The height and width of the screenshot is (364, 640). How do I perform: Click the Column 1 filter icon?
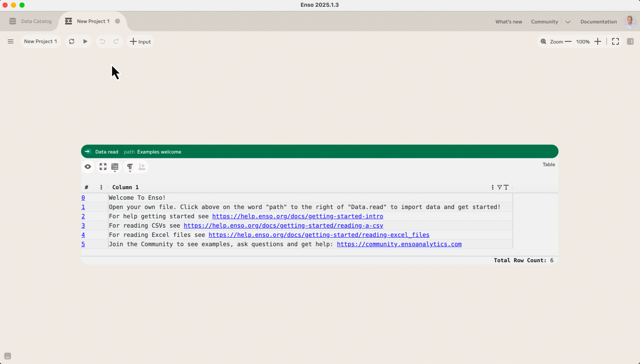500,187
